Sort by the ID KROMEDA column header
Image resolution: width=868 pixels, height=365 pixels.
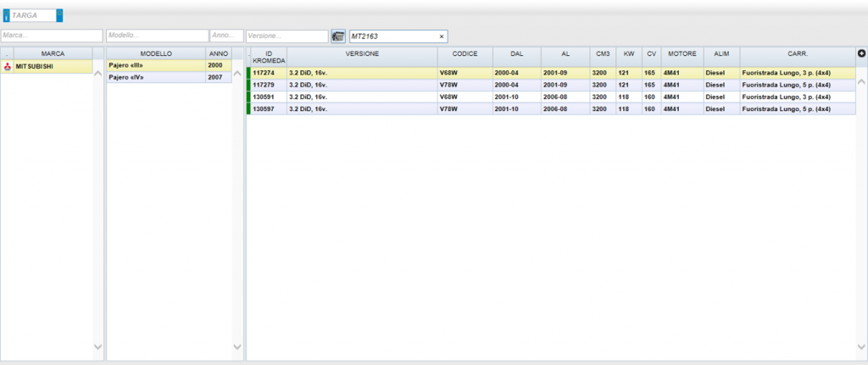[269, 57]
